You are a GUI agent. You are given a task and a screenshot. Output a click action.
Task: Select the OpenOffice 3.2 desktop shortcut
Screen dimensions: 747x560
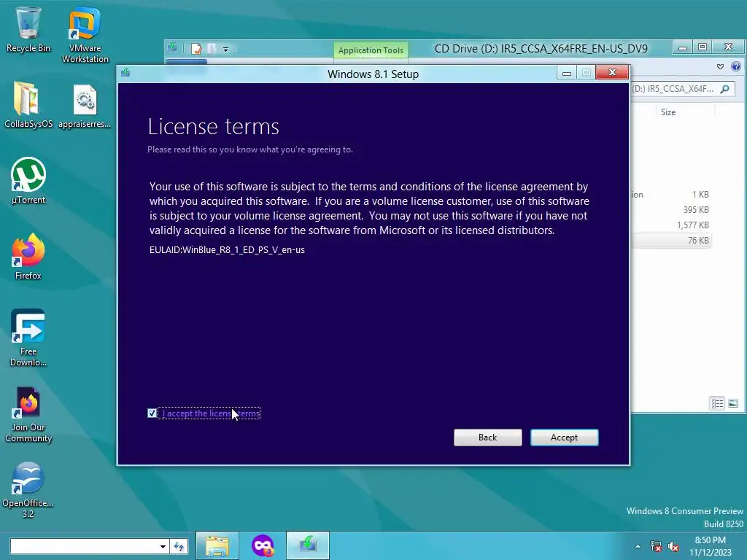28,489
